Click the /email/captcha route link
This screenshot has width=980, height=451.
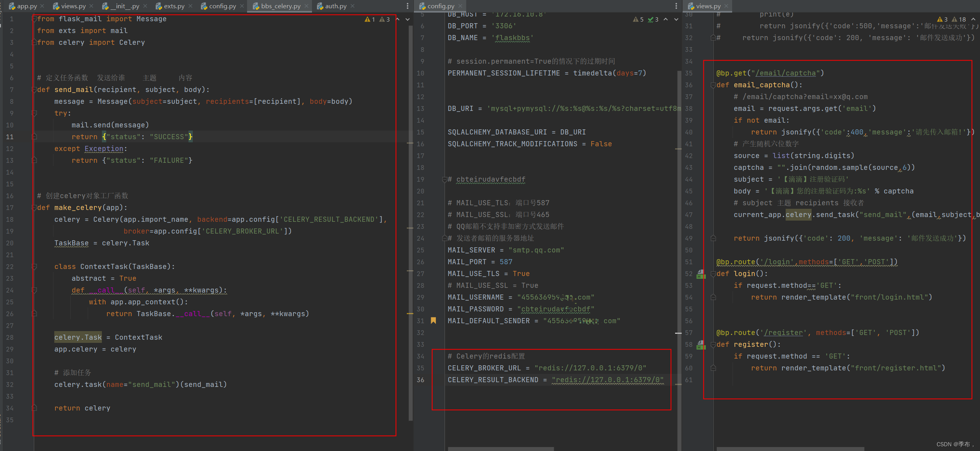click(785, 73)
